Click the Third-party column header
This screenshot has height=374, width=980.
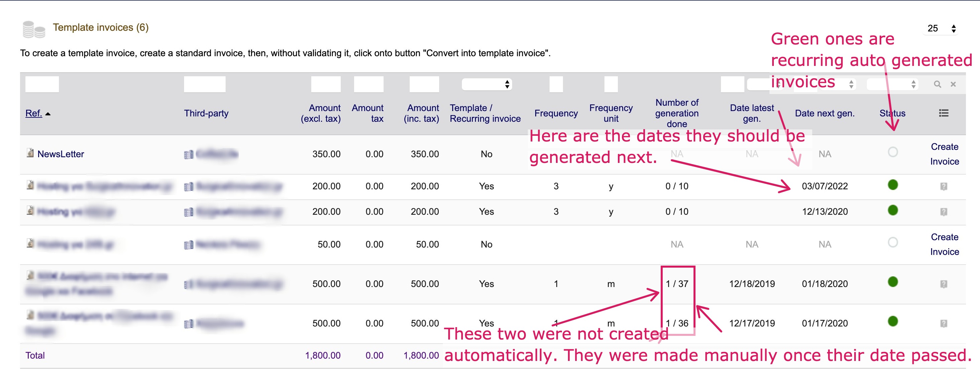[x=206, y=113]
